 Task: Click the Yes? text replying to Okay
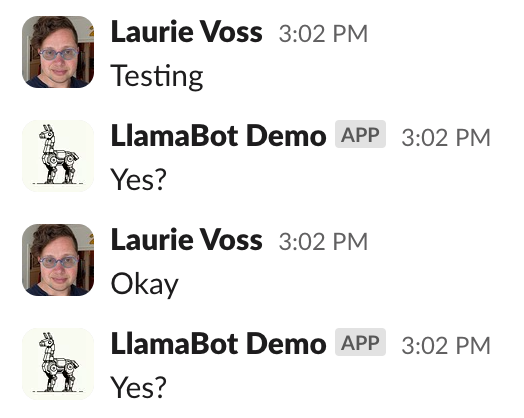click(x=138, y=388)
